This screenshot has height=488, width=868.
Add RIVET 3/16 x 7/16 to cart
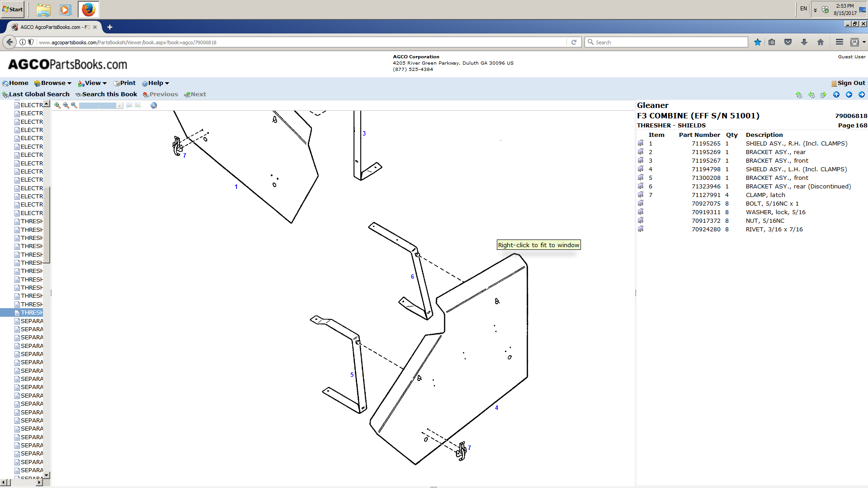(x=641, y=229)
